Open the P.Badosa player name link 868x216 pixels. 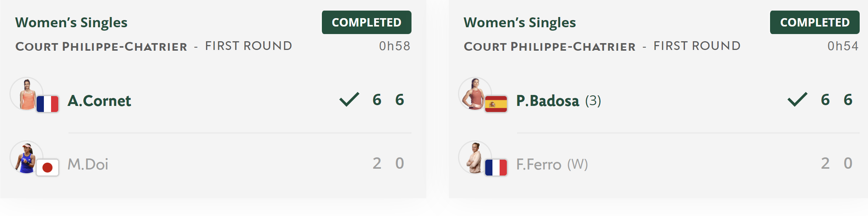point(548,101)
